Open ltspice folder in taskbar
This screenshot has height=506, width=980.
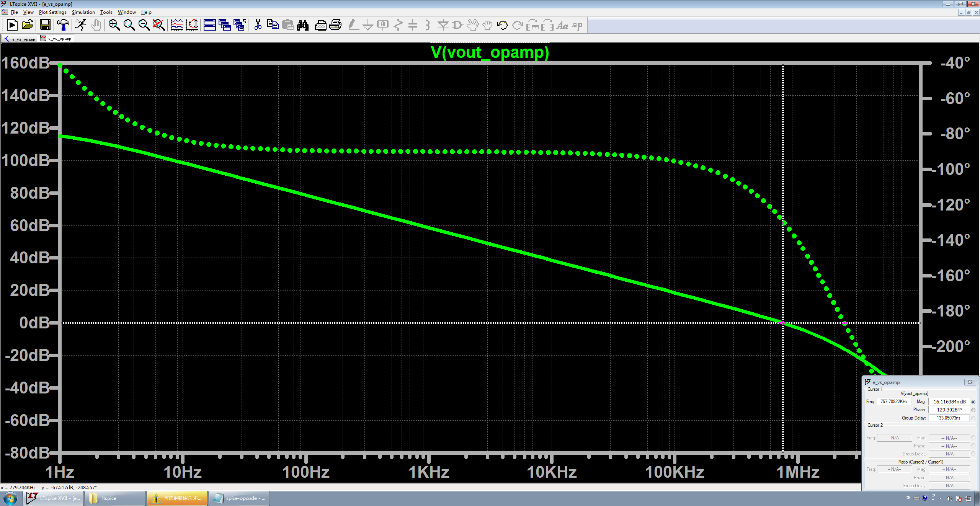114,498
